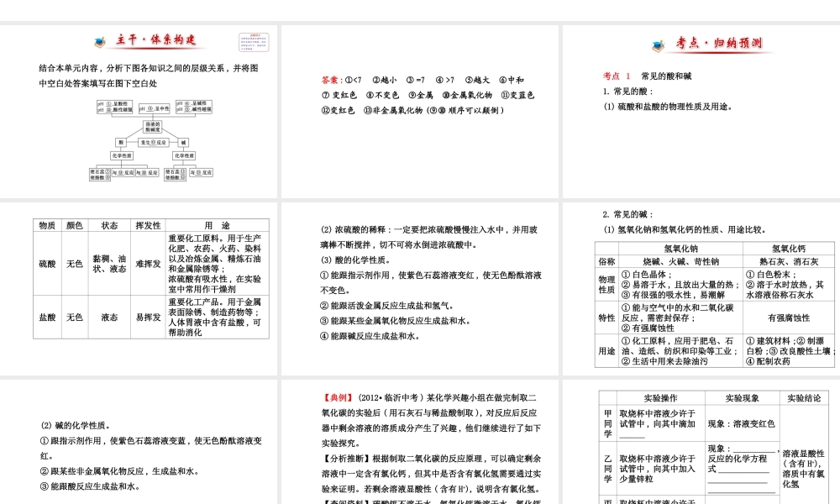
Task: Click the 难挥发 table cell
Action: pos(149,264)
